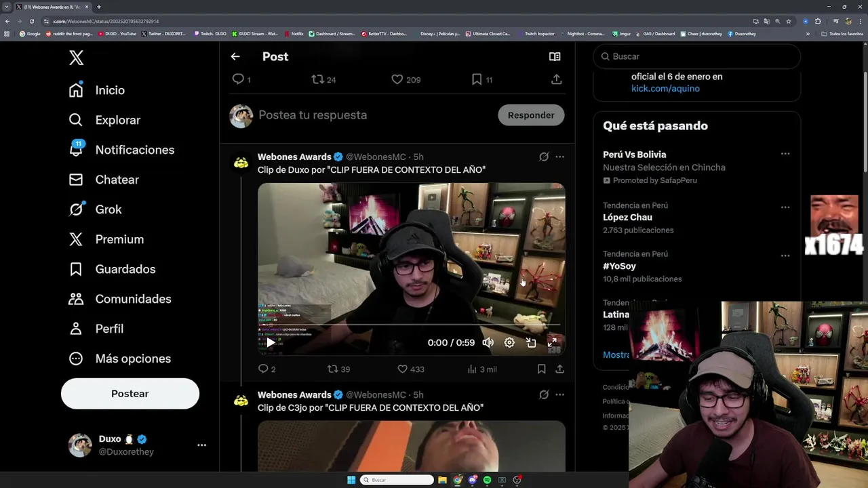868x488 pixels.
Task: Open Notificaciones in the sidebar
Action: click(x=121, y=150)
